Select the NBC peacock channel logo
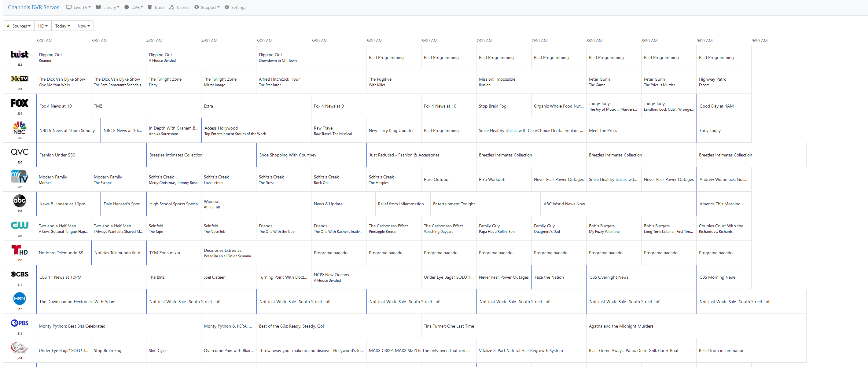868x367 pixels. coord(20,128)
